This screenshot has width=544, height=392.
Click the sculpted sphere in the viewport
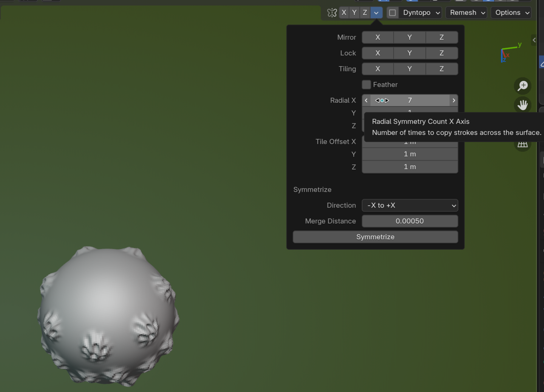(108, 317)
